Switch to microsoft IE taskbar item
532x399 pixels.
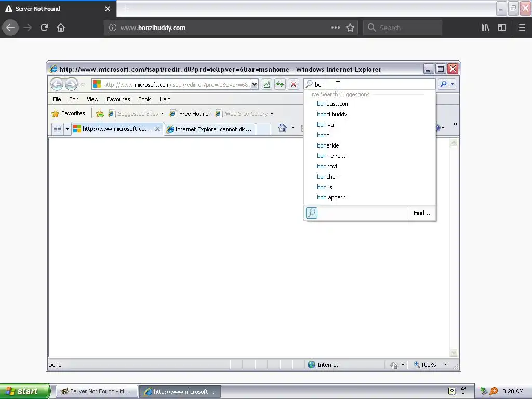tap(180, 391)
